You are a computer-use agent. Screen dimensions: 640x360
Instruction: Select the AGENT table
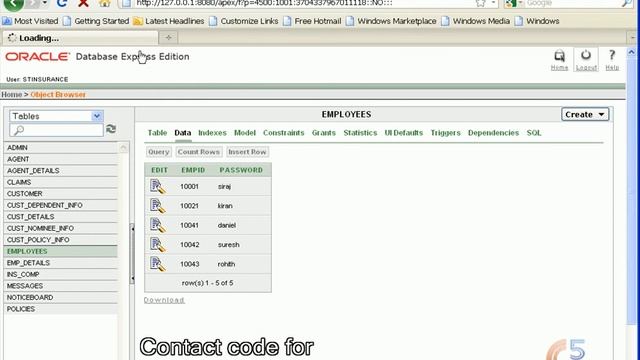pyautogui.click(x=60, y=159)
